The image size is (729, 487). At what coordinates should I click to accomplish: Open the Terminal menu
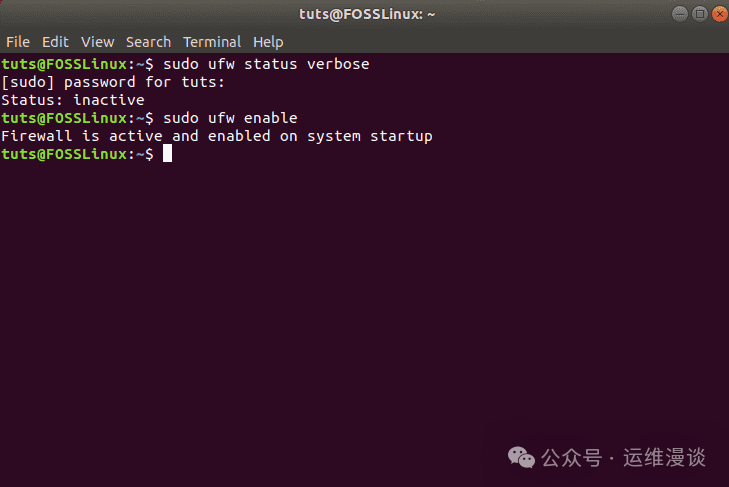pyautogui.click(x=212, y=42)
